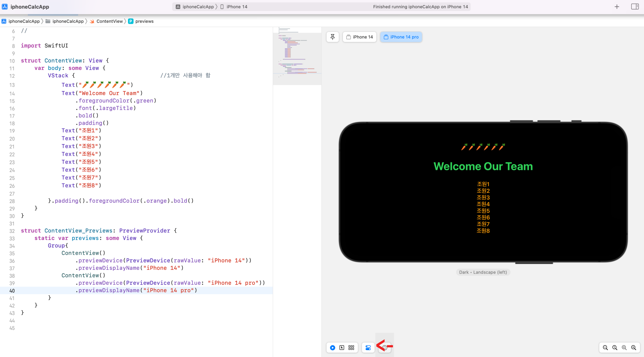
Task: Select the iPhone 14 pro preview tab
Action: (x=401, y=37)
